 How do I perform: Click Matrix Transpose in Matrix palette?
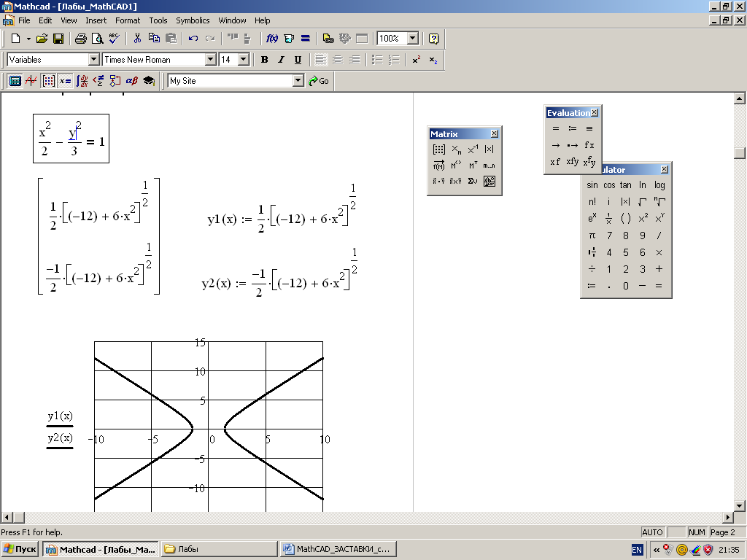point(473,166)
